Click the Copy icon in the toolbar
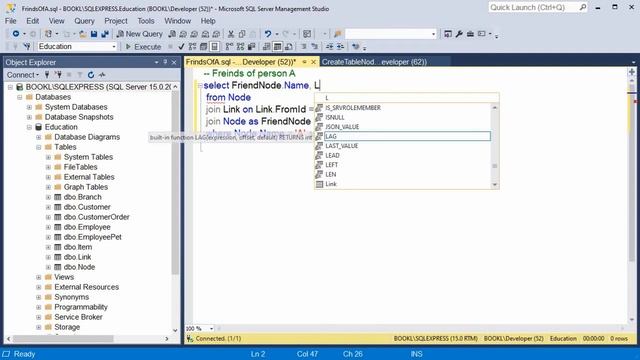Screen dimensions: 640x360 242,34
